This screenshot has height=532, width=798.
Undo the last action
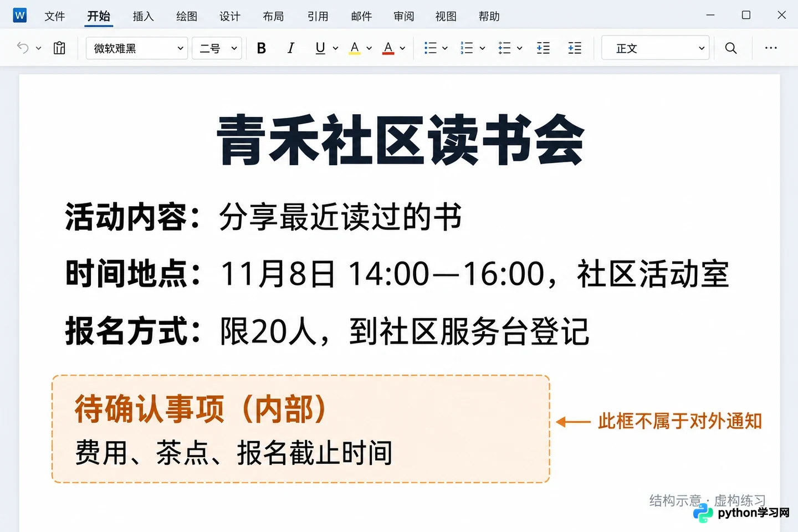pos(23,48)
